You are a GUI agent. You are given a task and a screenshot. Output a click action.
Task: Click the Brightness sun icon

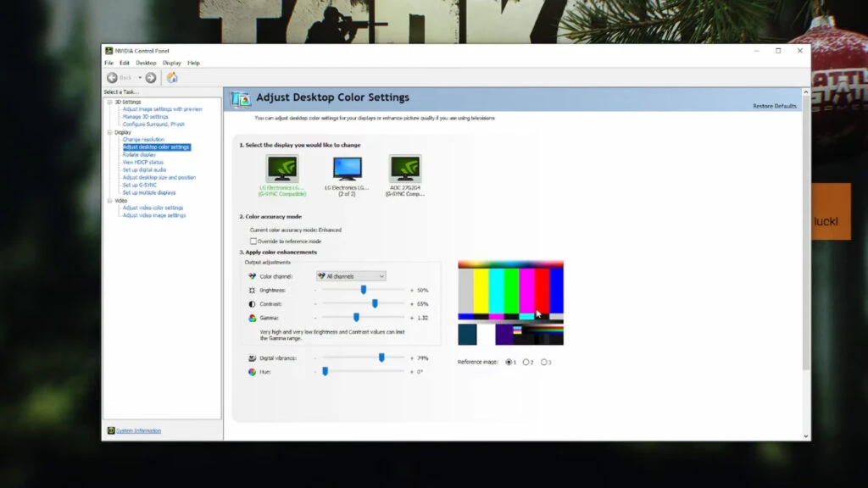coord(252,290)
